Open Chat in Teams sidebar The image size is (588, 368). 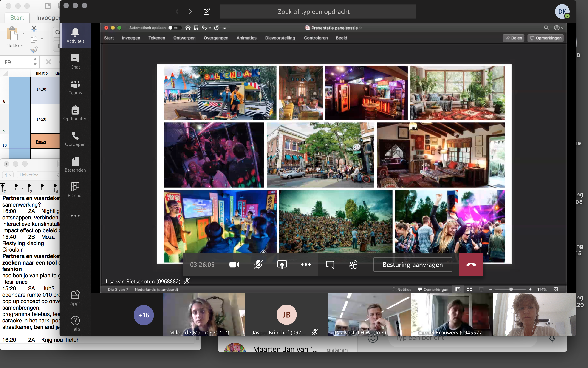point(75,61)
